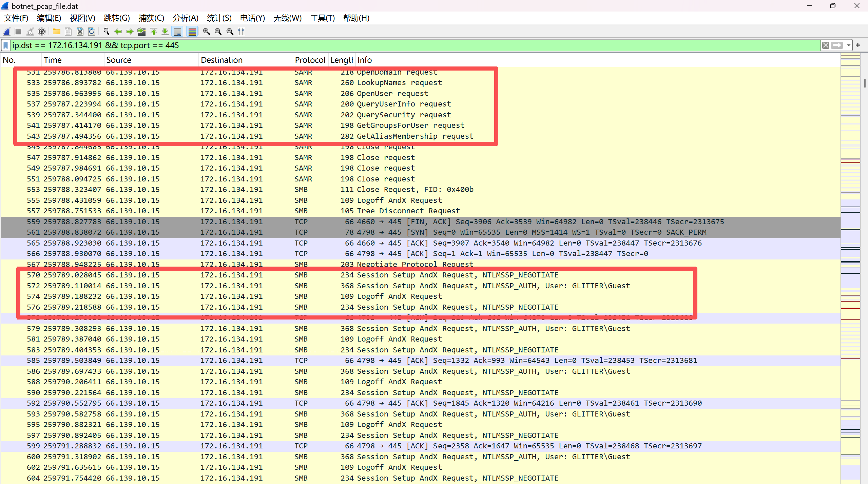This screenshot has height=484, width=868.
Task: Click the start capture shark fin icon
Action: tap(7, 32)
